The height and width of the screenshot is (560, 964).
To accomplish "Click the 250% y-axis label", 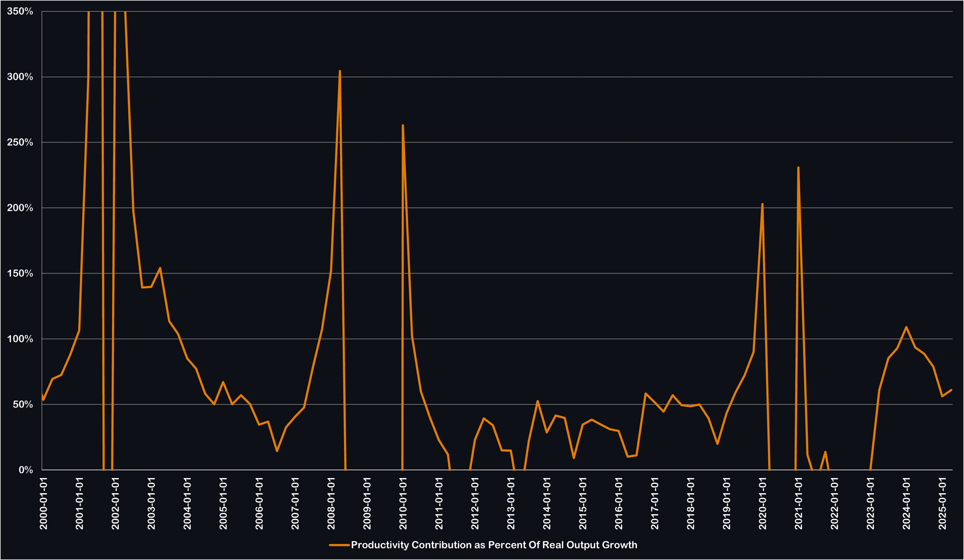I will coord(20,142).
